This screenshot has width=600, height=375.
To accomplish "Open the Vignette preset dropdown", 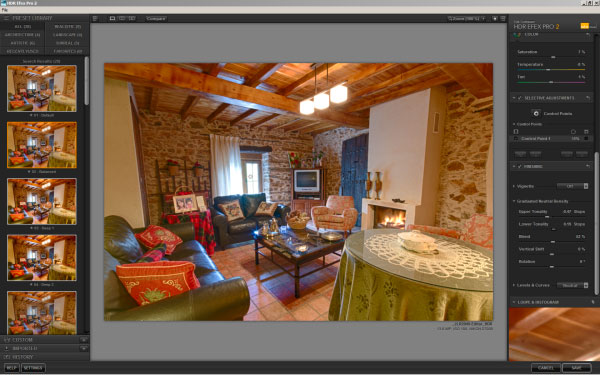I will click(572, 186).
